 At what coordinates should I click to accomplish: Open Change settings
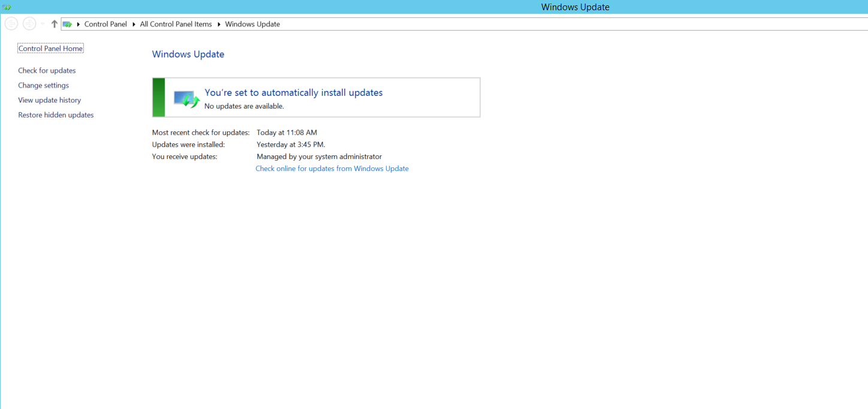pos(43,85)
